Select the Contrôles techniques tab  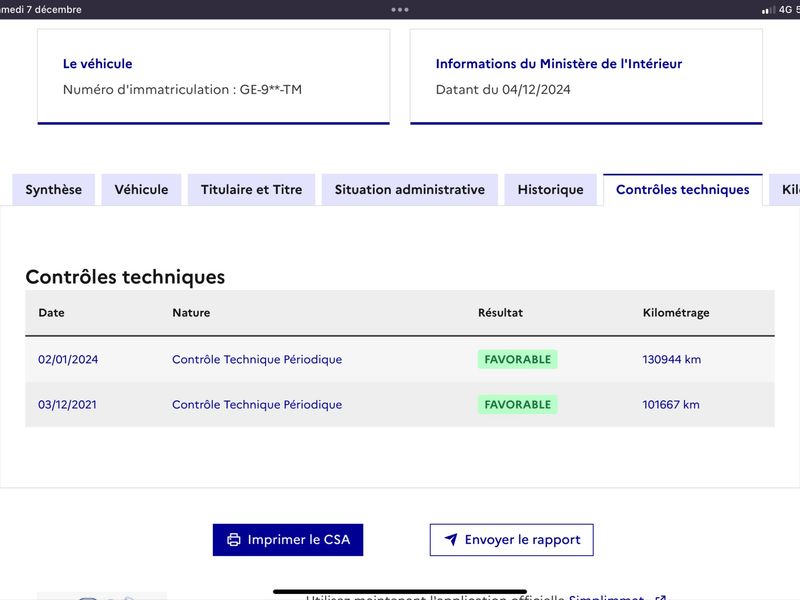pyautogui.click(x=683, y=190)
